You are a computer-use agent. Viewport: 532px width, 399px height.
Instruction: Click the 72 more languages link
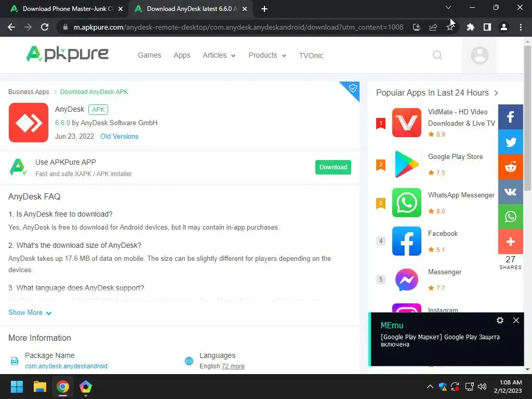tap(233, 366)
